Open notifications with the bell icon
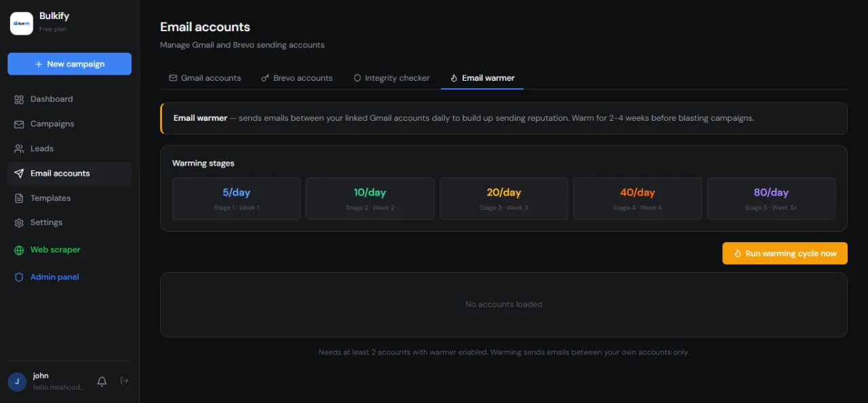The image size is (868, 403). click(x=102, y=381)
